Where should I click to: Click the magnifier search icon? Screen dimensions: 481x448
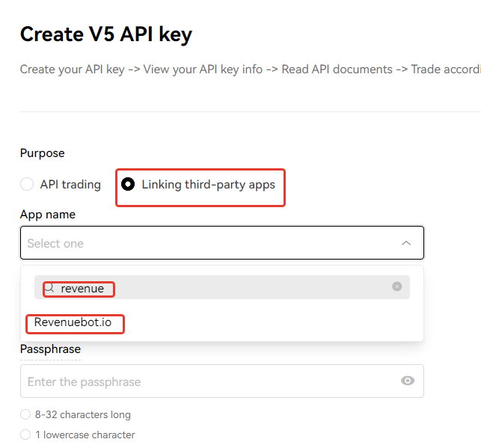point(49,288)
